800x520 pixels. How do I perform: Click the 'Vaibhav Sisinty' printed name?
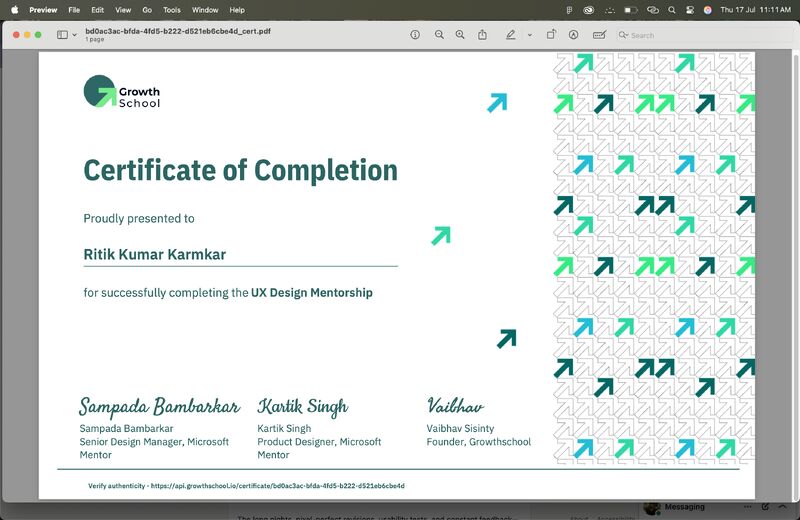click(460, 429)
